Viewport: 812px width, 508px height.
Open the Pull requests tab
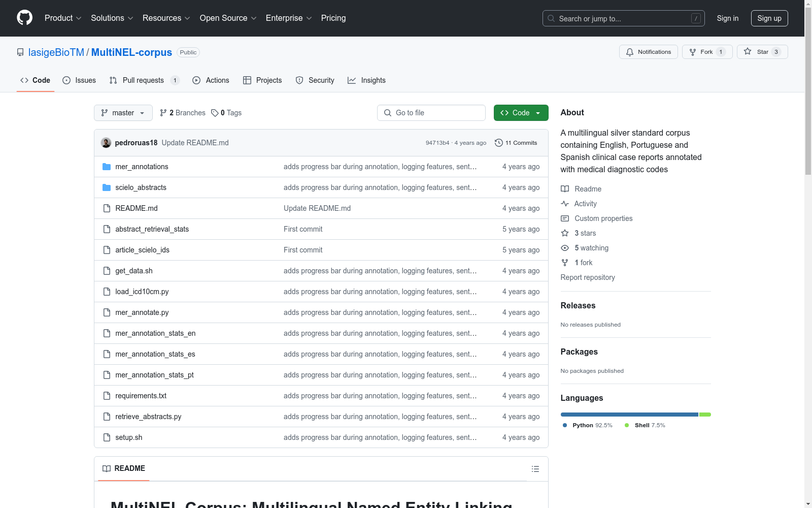144,80
